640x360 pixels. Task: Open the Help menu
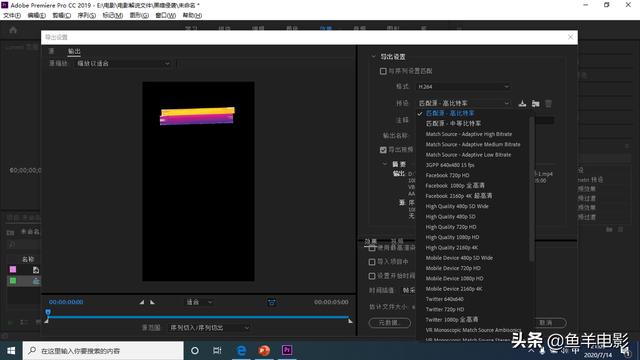(x=192, y=16)
